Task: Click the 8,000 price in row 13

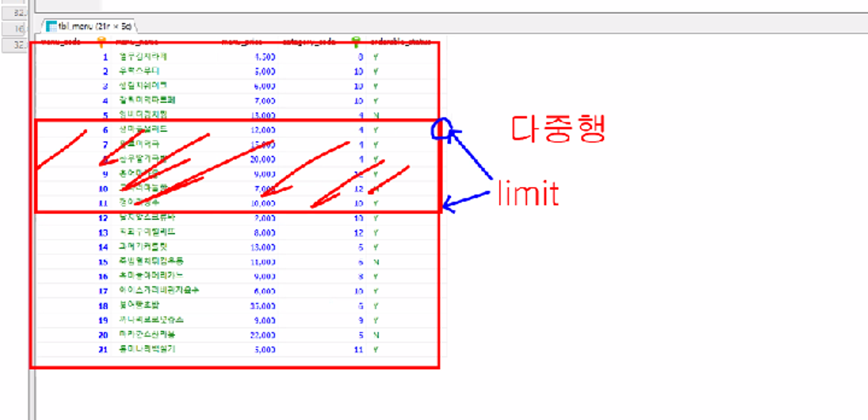Action: point(265,233)
